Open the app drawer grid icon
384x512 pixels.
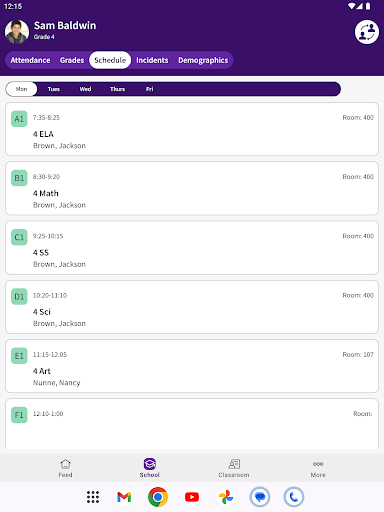coord(93,497)
